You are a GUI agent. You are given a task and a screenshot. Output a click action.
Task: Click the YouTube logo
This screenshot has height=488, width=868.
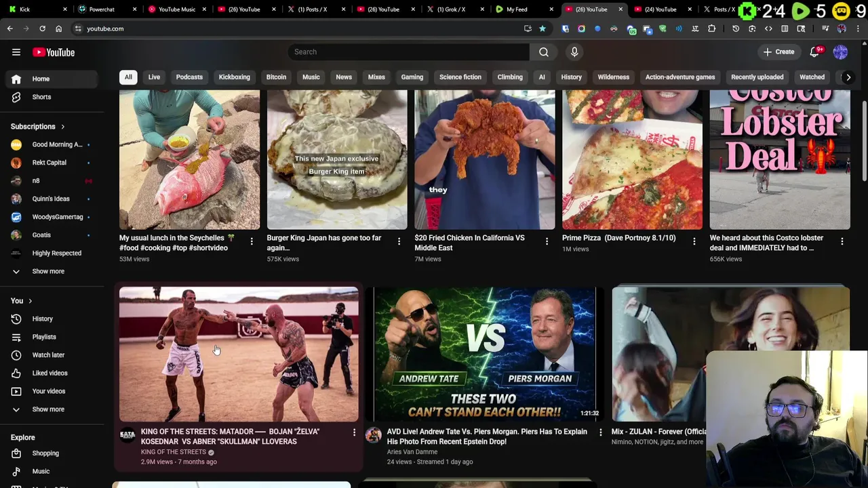(x=54, y=52)
